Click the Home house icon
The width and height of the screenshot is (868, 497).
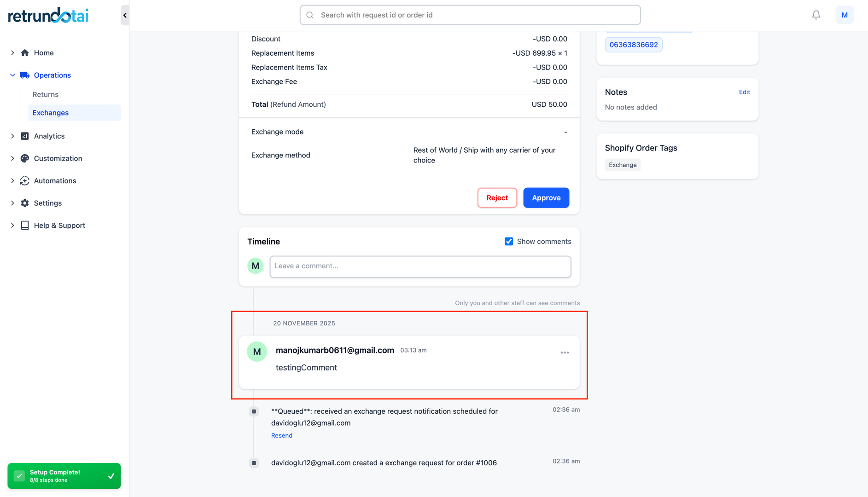(25, 53)
